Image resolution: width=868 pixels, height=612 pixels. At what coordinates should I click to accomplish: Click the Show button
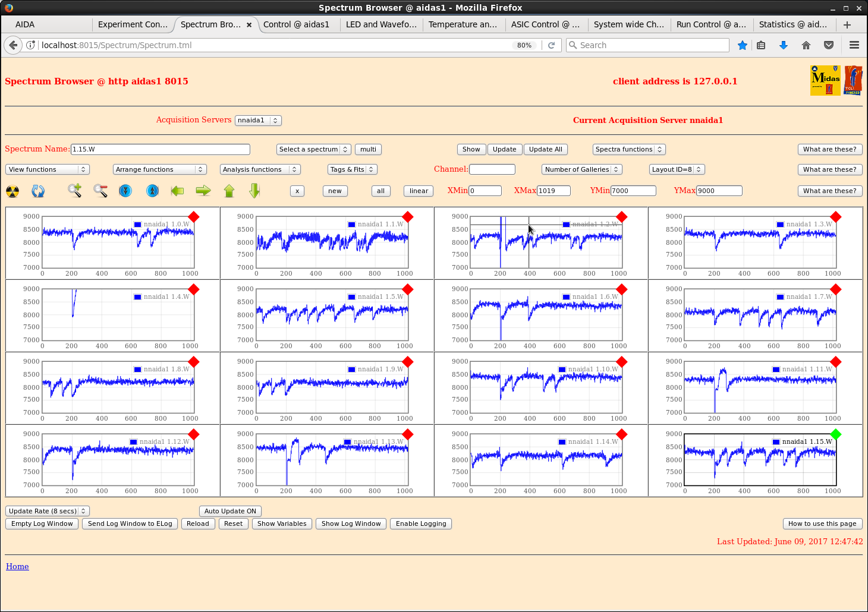tap(471, 149)
